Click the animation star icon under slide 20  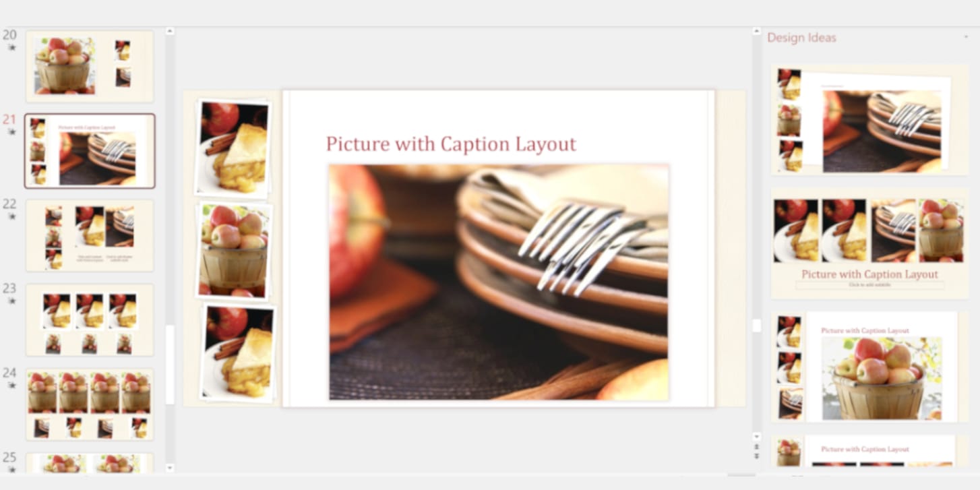coord(11,48)
